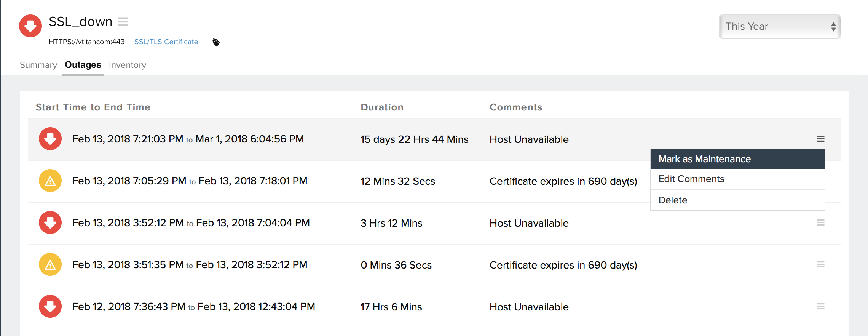Switch to the Inventory tab

(128, 65)
